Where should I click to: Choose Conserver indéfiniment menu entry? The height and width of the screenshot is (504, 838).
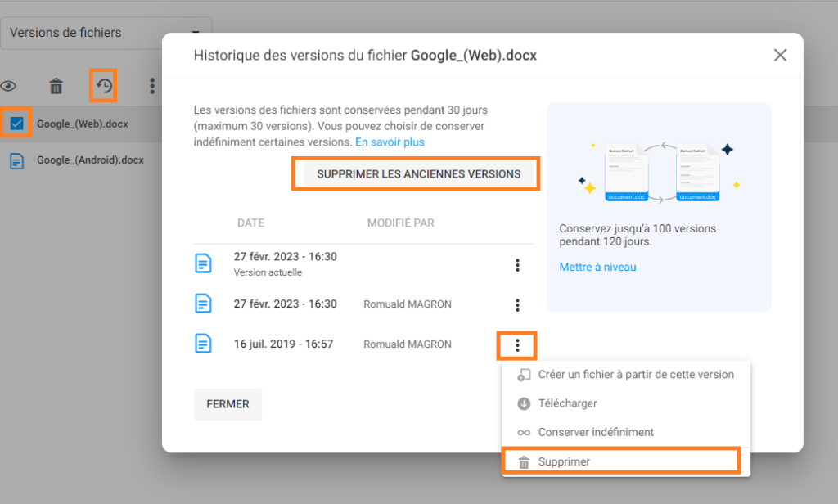click(626, 432)
